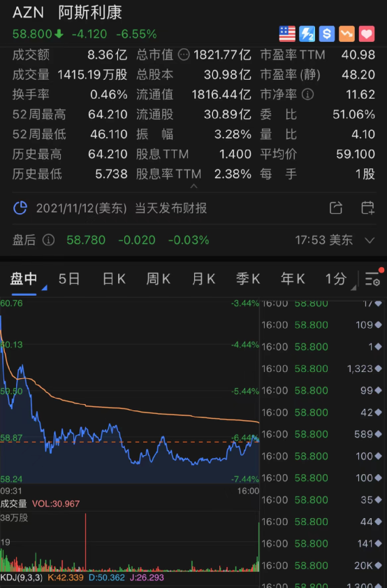Tap the 总市值 value 1821.77亿
Screen dimensions: 387x588
coord(222,55)
